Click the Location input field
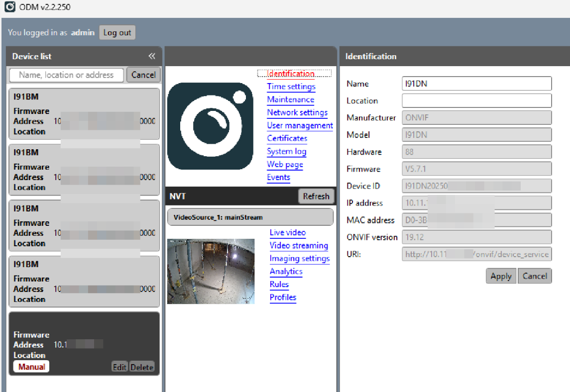This screenshot has width=570, height=392. click(x=476, y=100)
